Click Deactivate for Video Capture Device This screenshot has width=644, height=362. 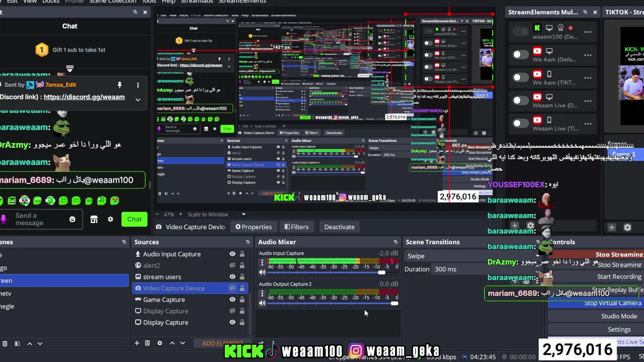[340, 227]
